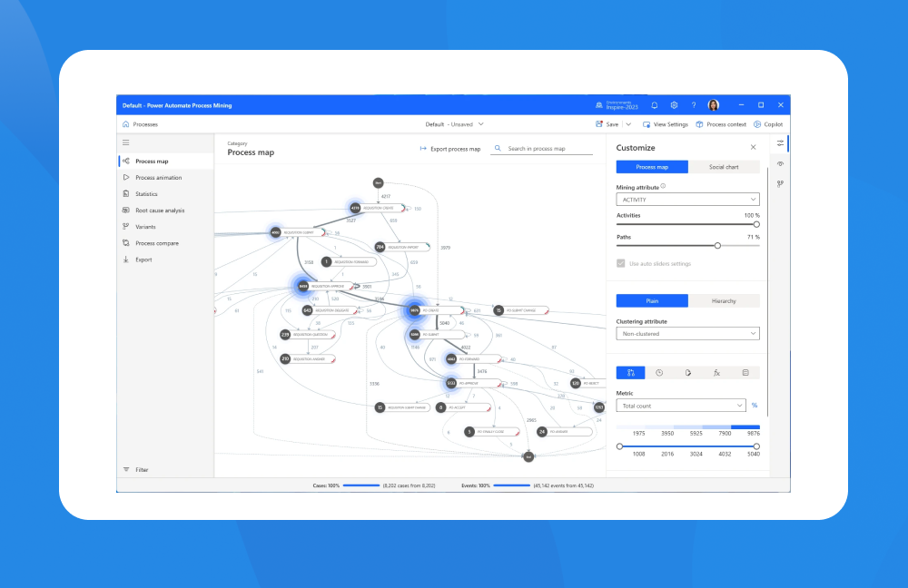Viewport: 908px width, 588px height.
Task: Click the branch icon in the right rail
Action: (x=781, y=184)
